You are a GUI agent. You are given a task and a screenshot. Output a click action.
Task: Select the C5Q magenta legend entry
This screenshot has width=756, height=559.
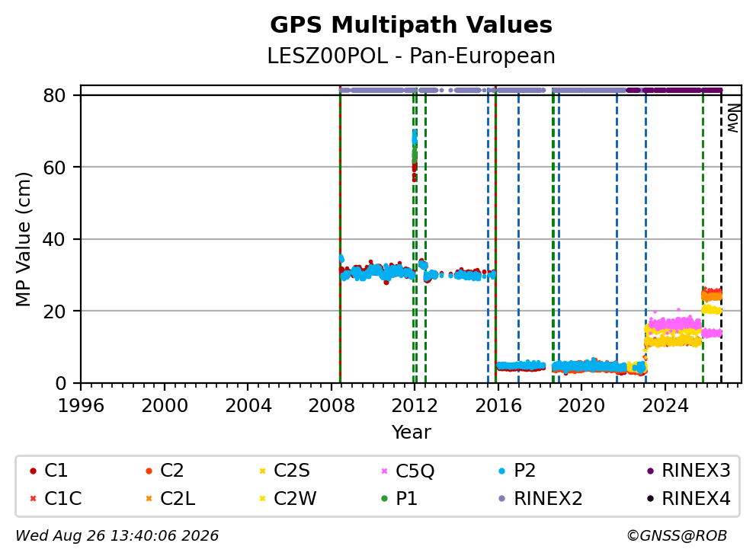pos(408,471)
